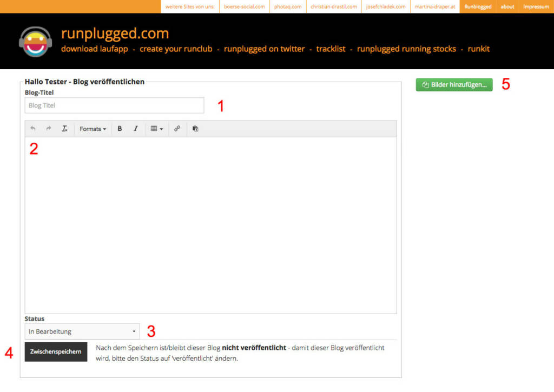Open the Formats dropdown
Image resolution: width=554 pixels, height=392 pixels.
[x=93, y=129]
